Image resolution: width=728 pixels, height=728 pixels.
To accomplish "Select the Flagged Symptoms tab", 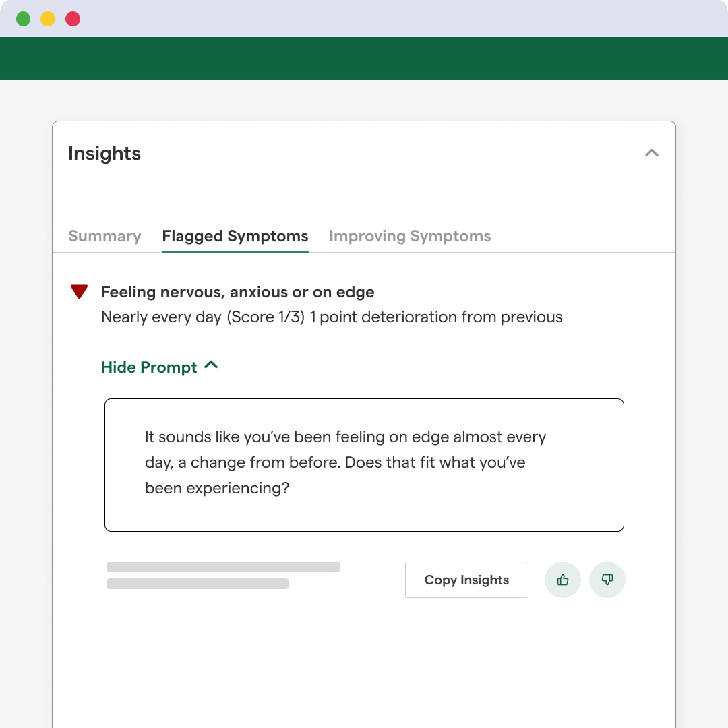I will point(235,236).
